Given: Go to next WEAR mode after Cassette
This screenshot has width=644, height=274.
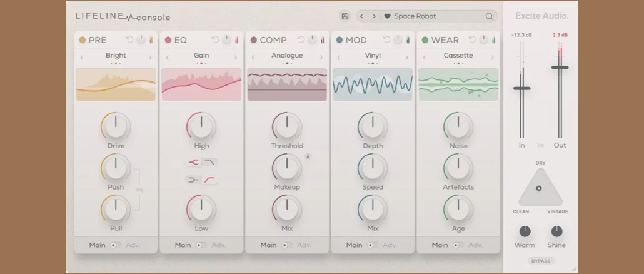Looking at the screenshot, I should [x=493, y=58].
